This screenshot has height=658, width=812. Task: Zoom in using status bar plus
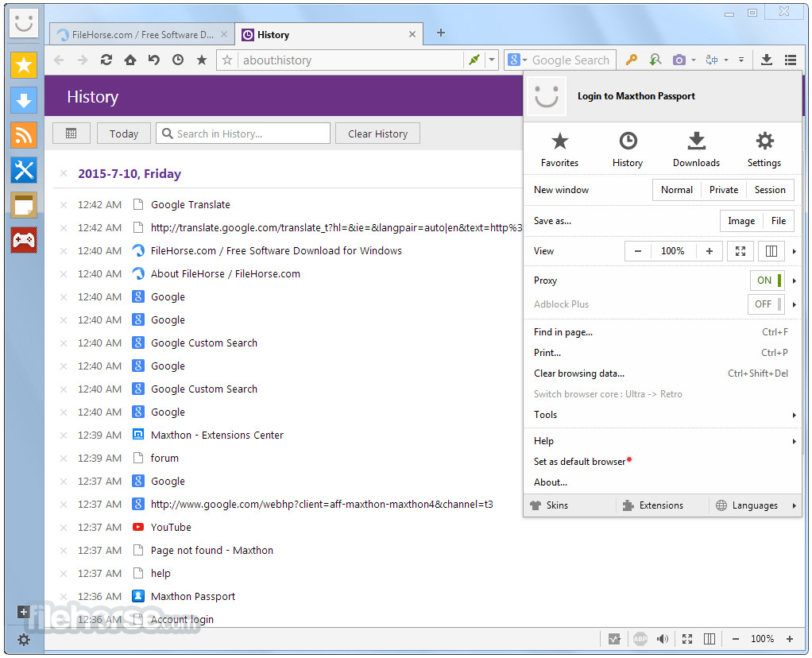789,639
